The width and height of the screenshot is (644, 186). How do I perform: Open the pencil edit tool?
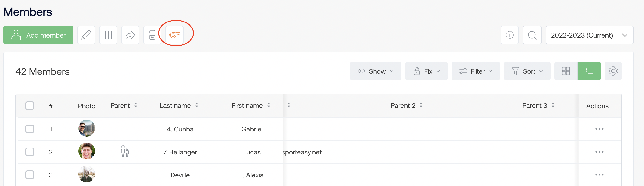[86, 35]
